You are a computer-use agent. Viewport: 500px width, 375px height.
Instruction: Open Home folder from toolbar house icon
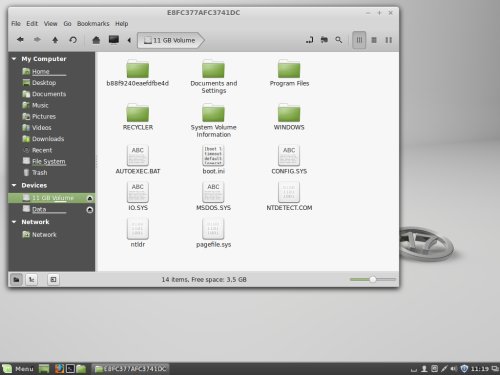click(96, 40)
